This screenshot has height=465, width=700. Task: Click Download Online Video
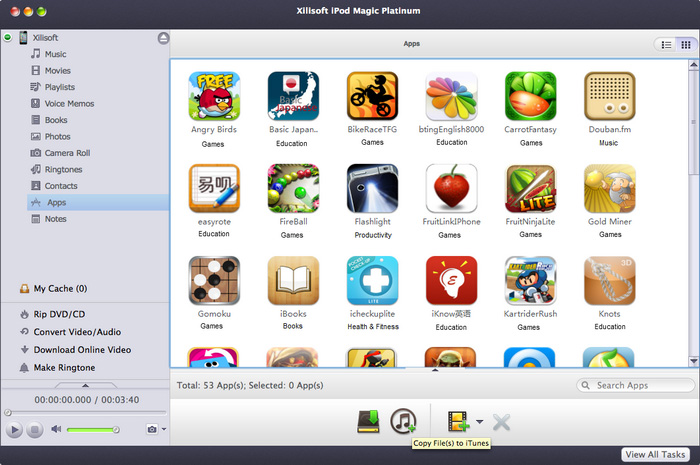[82, 350]
